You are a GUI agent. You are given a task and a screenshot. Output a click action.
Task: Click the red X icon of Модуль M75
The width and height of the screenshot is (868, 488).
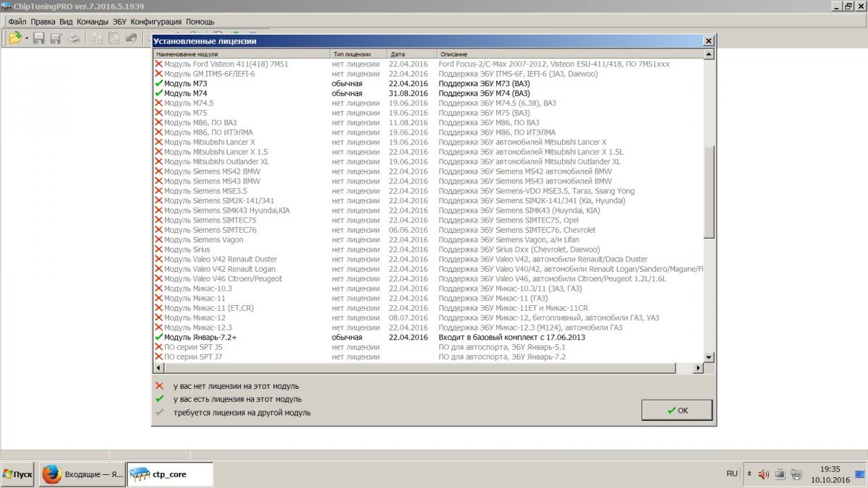[x=158, y=113]
